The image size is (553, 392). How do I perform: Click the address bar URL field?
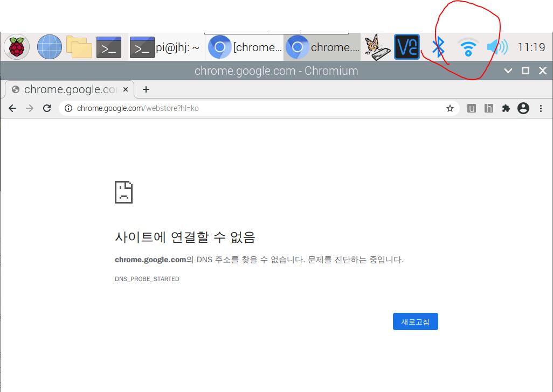click(259, 108)
